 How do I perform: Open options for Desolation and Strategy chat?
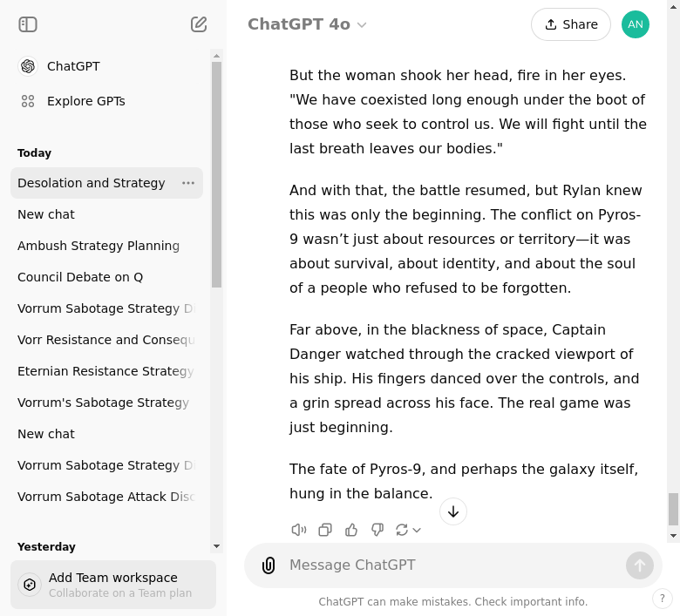tap(188, 183)
